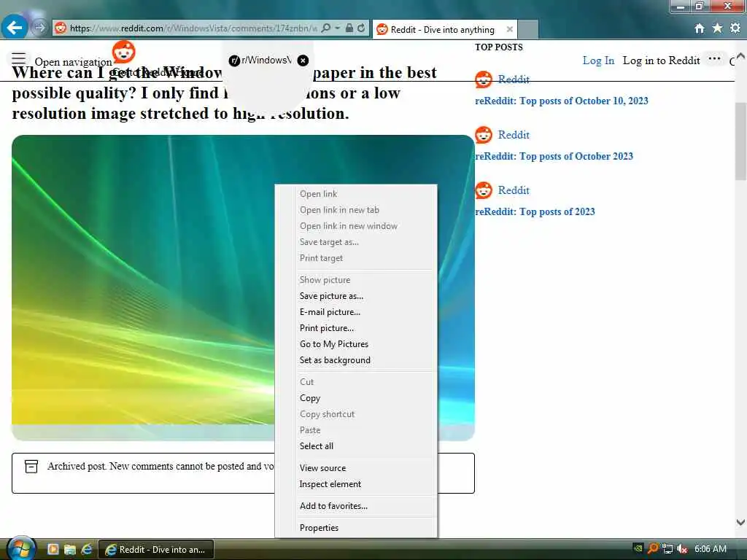Click the address bar URL field
Image resolution: width=747 pixels, height=560 pixels.
point(193,28)
